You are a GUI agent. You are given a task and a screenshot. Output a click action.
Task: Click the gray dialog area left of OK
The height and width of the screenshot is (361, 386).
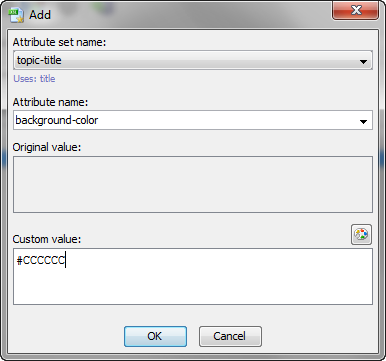tap(67, 336)
